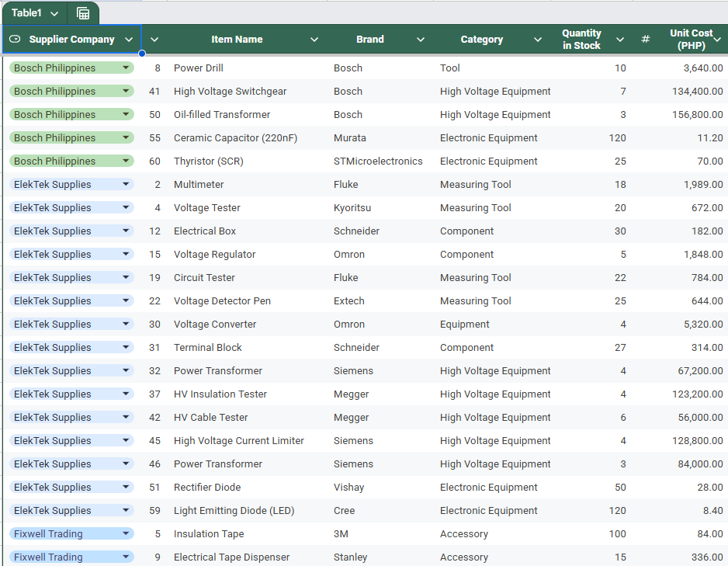Open supplier chip for Thyristor (SCR) row
The width and height of the screenshot is (728, 566).
pyautogui.click(x=71, y=161)
